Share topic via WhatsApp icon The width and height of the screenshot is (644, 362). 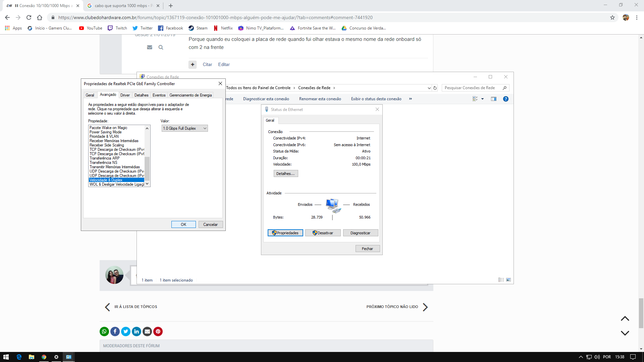coord(104,331)
